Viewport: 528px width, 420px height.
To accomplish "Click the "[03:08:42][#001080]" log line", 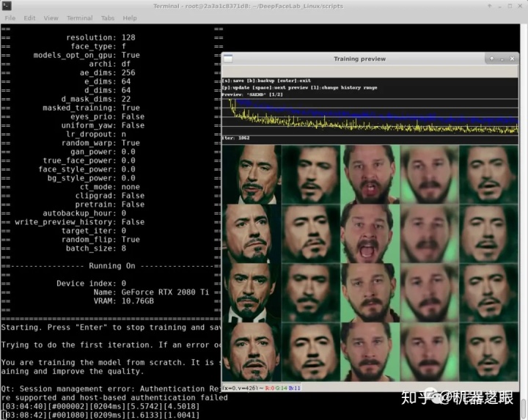I will (100, 415).
